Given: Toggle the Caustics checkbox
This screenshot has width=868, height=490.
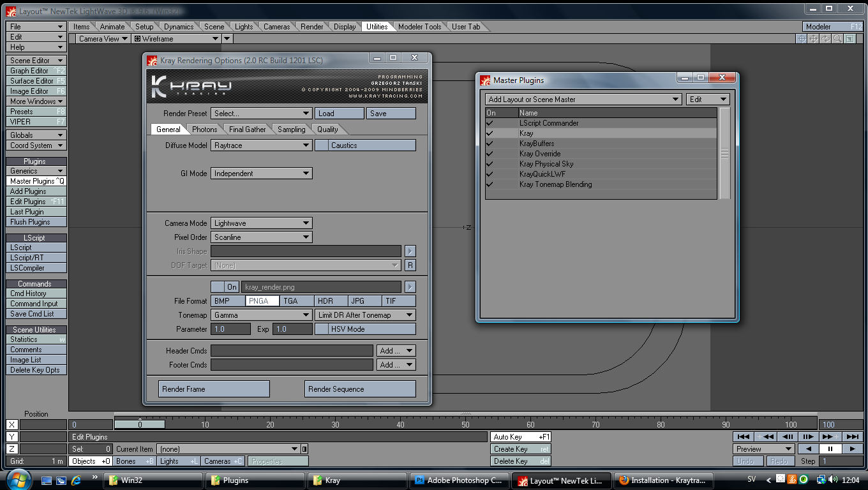Looking at the screenshot, I should coord(322,145).
